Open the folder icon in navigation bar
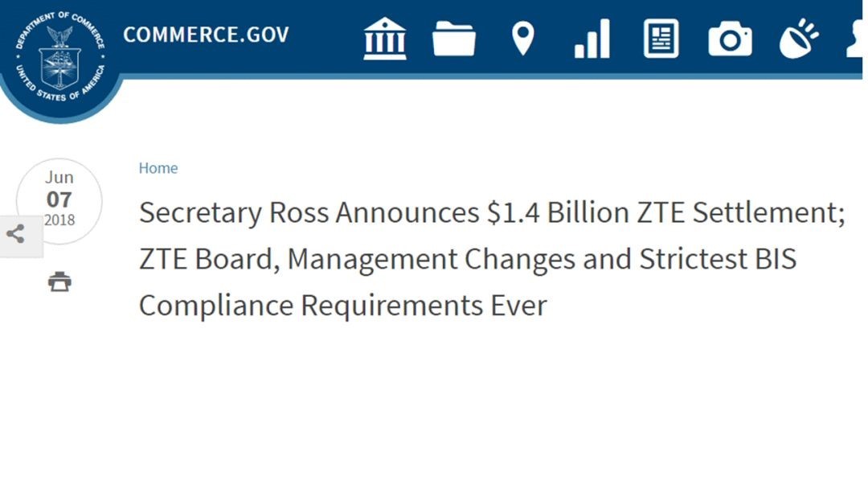This screenshot has width=868, height=489. click(x=453, y=39)
